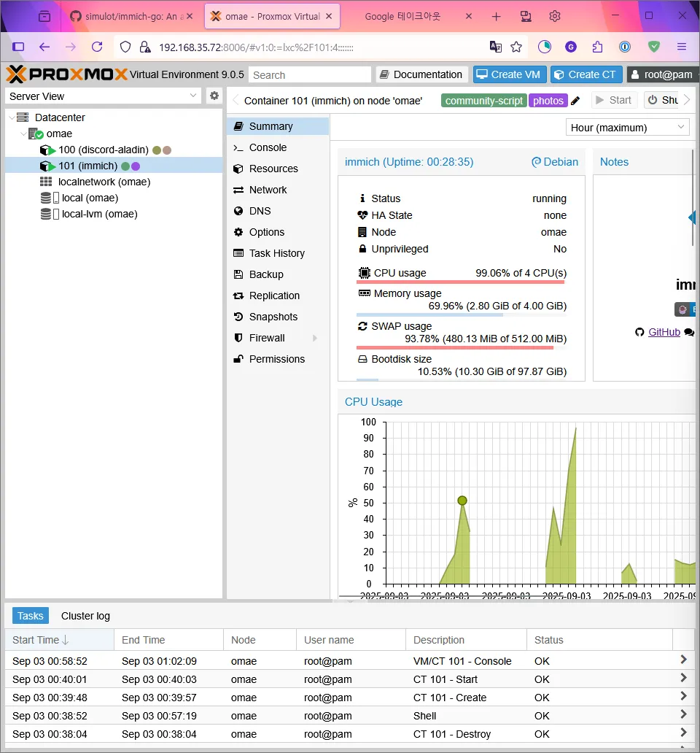This screenshot has height=753, width=700.
Task: Open the GitHub link in Notes
Action: point(664,332)
